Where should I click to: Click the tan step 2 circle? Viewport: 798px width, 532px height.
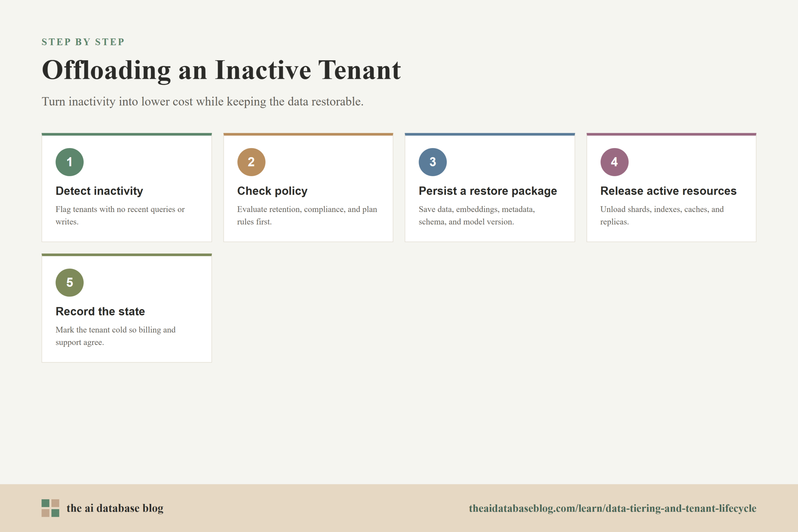(x=251, y=162)
